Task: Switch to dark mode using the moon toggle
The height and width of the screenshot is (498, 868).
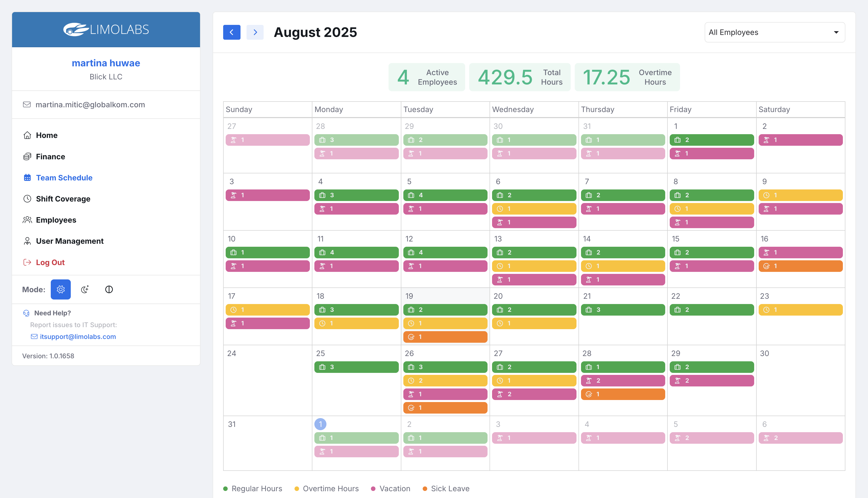Action: pos(85,289)
